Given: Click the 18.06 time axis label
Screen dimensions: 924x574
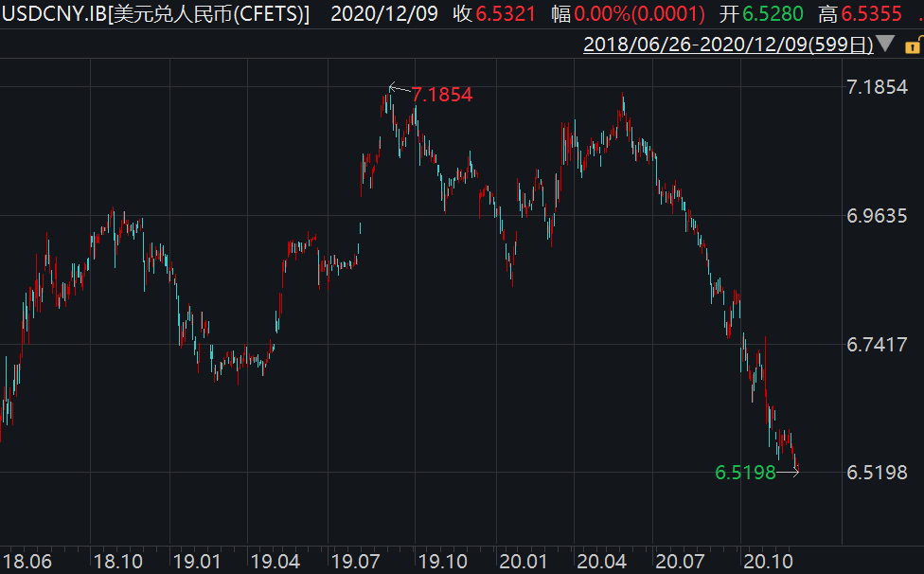Looking at the screenshot, I should tap(27, 561).
